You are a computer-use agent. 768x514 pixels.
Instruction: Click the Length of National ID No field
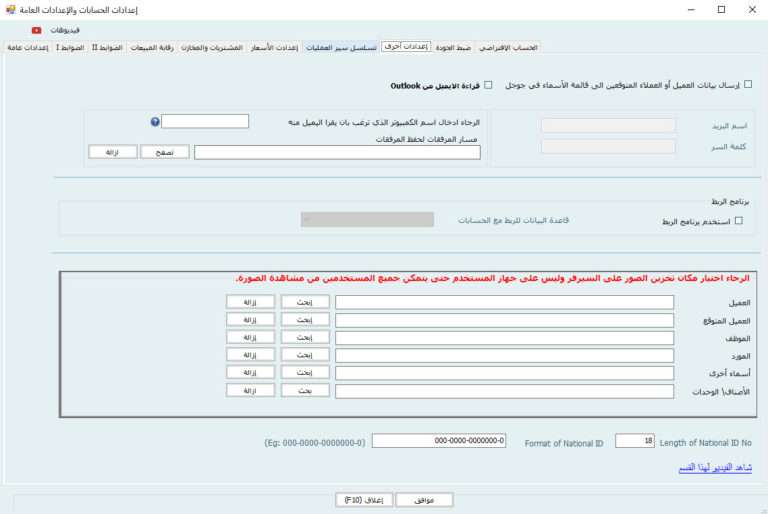634,441
